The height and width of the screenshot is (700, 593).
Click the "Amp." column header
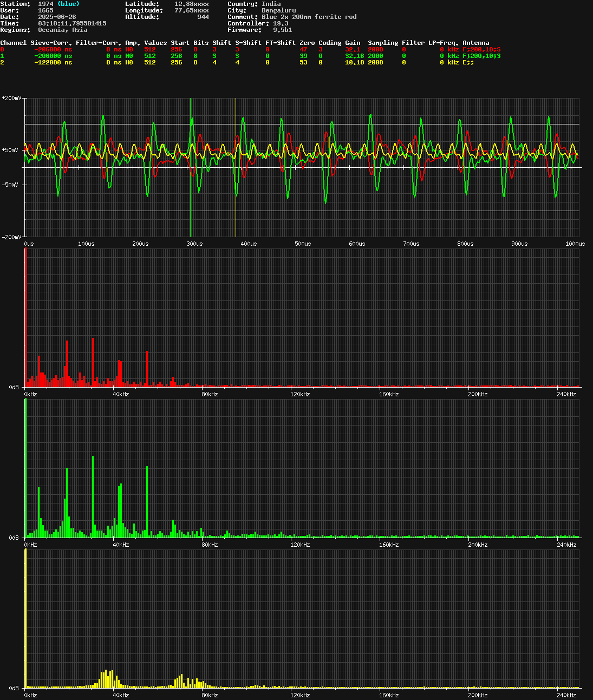133,43
